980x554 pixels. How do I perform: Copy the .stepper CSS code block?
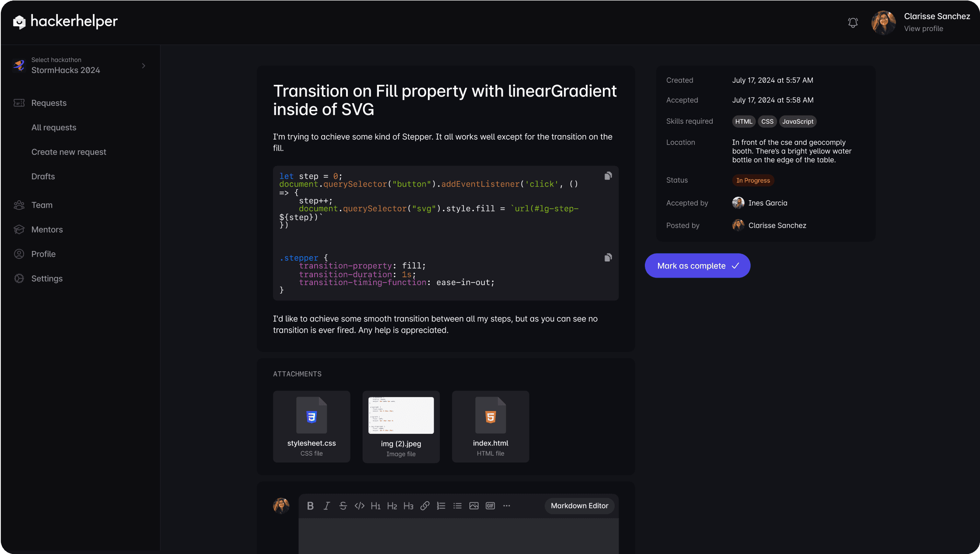click(608, 258)
